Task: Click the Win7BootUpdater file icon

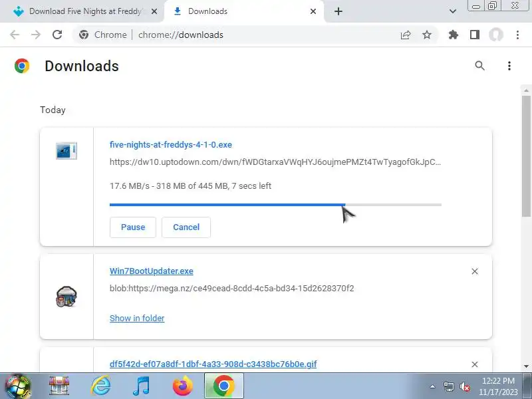Action: (66, 297)
